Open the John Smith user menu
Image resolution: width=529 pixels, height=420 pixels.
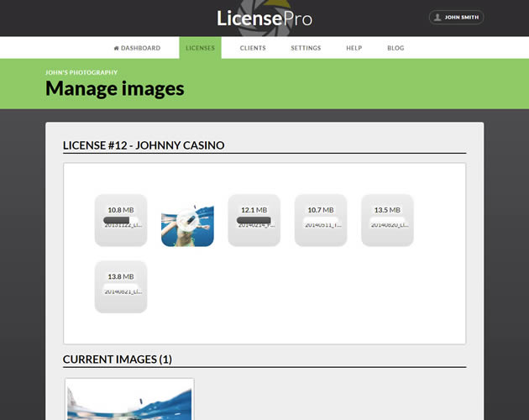(456, 17)
